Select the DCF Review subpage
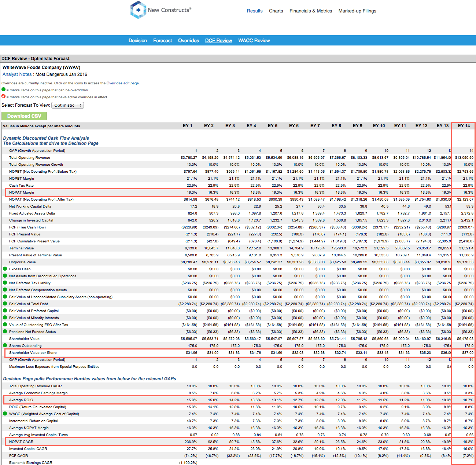 (219, 41)
